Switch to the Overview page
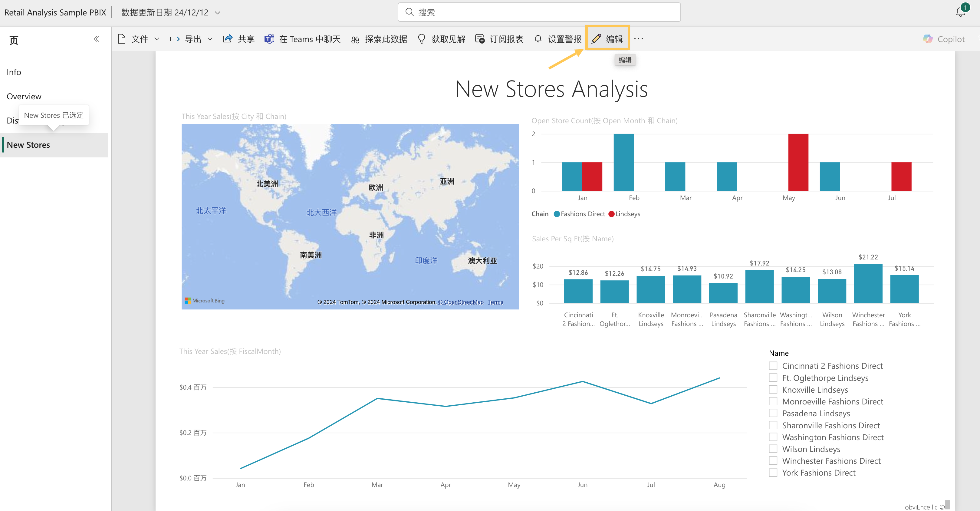The image size is (980, 511). [24, 96]
